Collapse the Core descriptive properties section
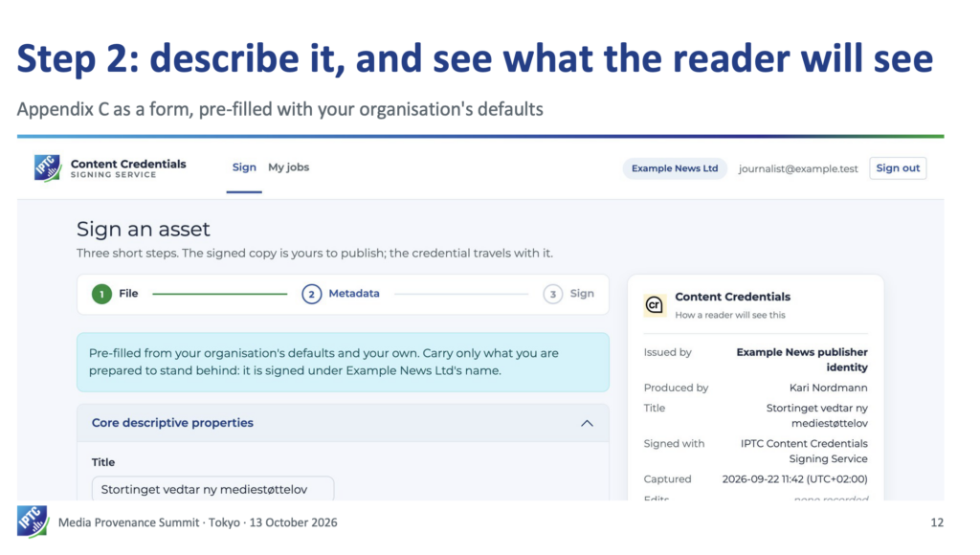Screen dimensions: 980x555 tap(587, 423)
